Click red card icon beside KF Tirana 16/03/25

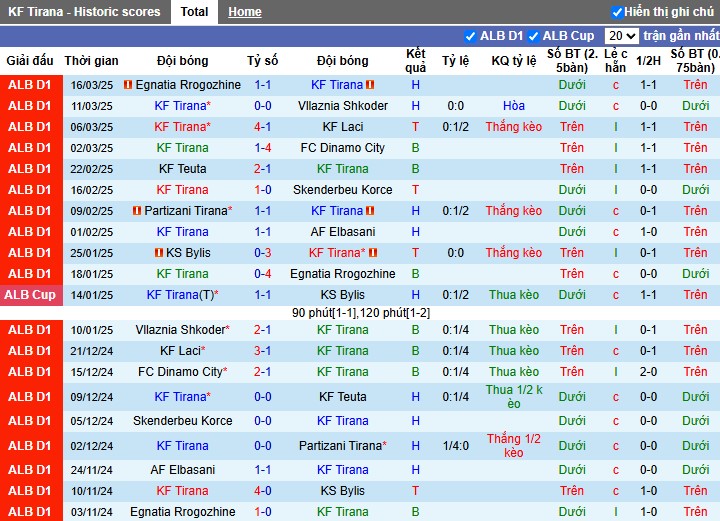point(370,85)
